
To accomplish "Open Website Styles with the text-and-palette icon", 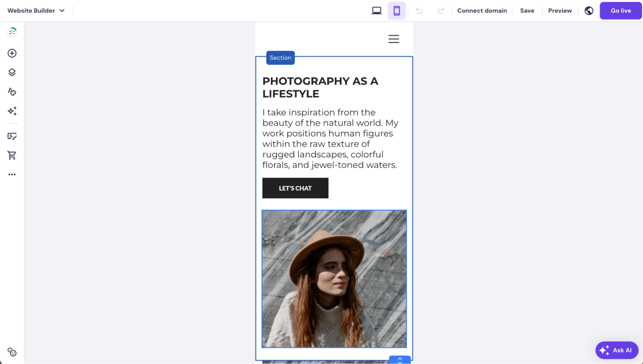I will coord(12,92).
